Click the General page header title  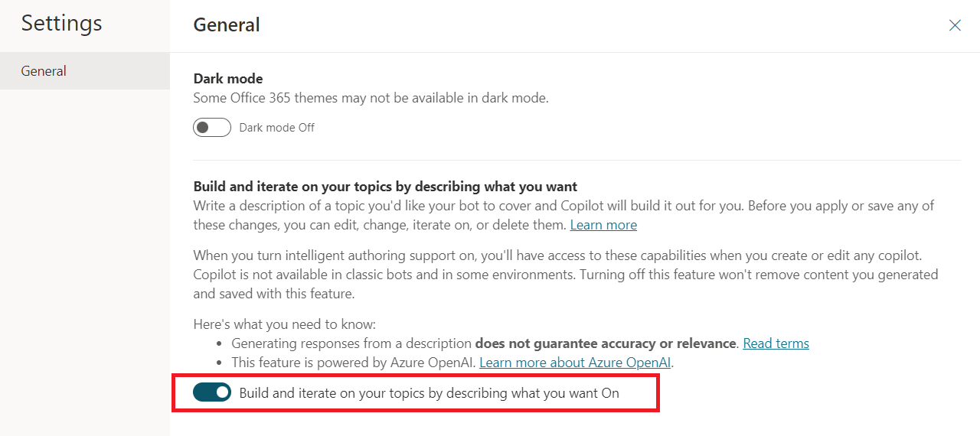[227, 25]
